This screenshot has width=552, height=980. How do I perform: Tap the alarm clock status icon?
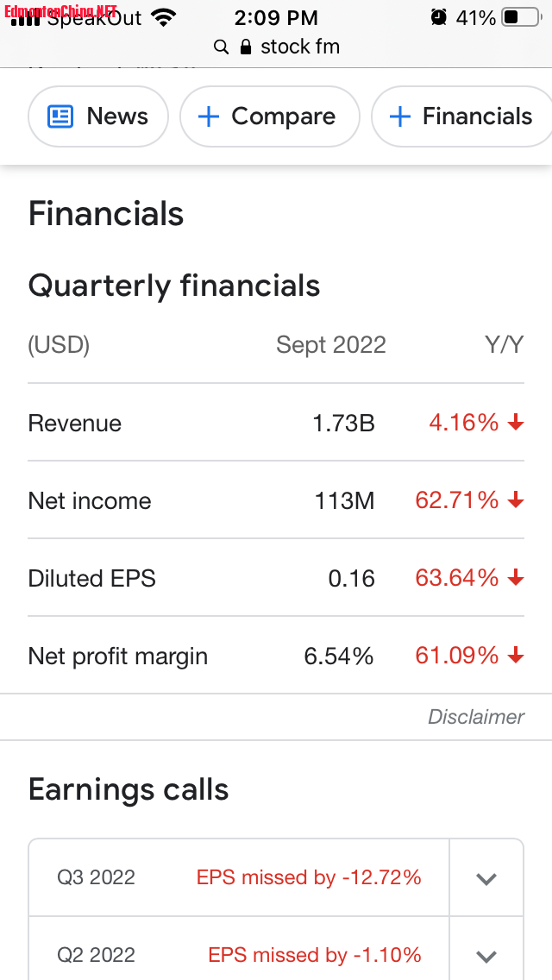tap(439, 17)
